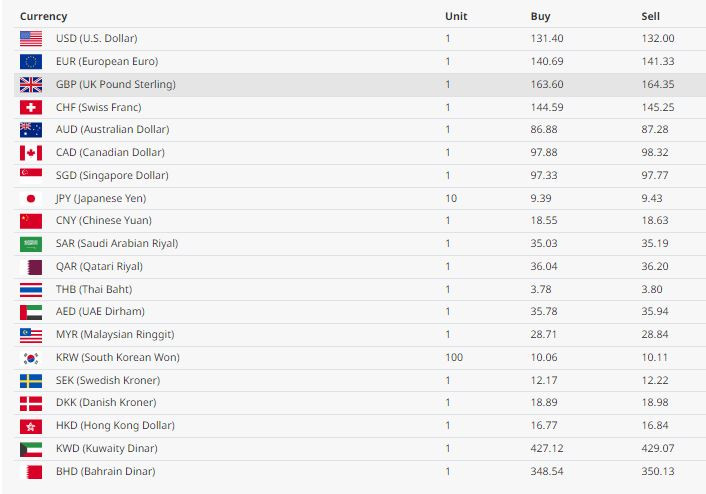706x494 pixels.
Task: Select the Swedish flag icon
Action: pos(31,381)
